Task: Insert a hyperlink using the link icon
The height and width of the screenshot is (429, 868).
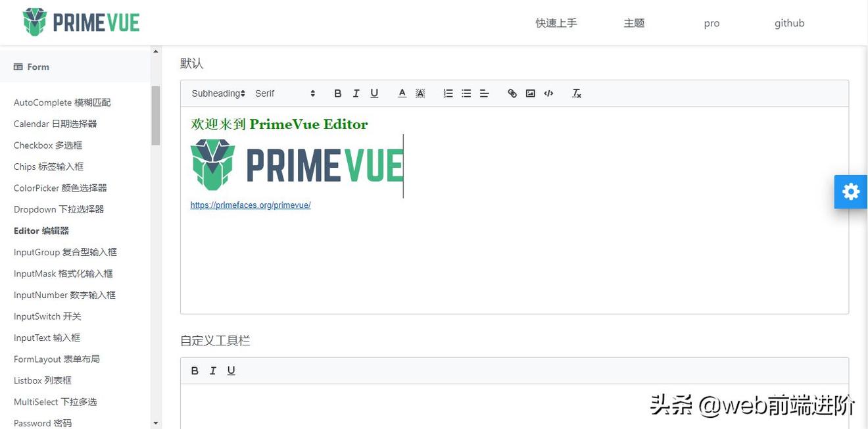Action: (512, 93)
